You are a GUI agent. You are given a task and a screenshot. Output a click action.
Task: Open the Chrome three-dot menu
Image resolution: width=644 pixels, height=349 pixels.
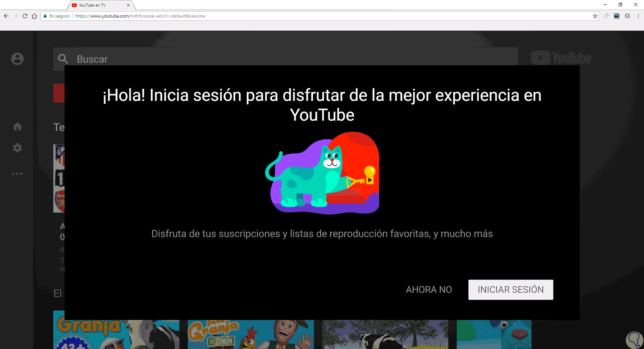click(638, 16)
